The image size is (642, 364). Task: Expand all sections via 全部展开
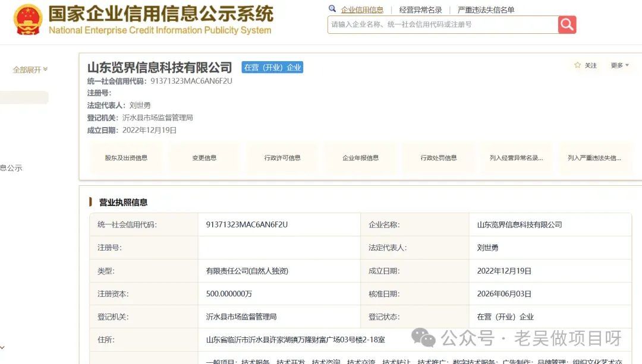coord(30,69)
